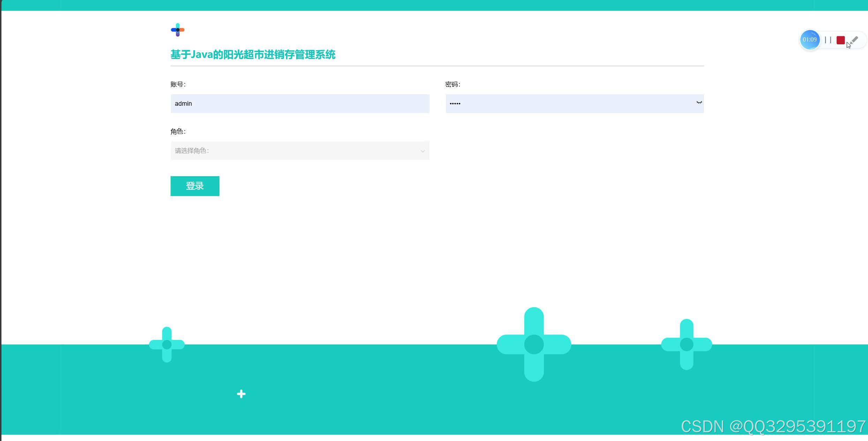Image resolution: width=868 pixels, height=441 pixels.
Task: Click the 01:09 recording timer
Action: pyautogui.click(x=809, y=40)
